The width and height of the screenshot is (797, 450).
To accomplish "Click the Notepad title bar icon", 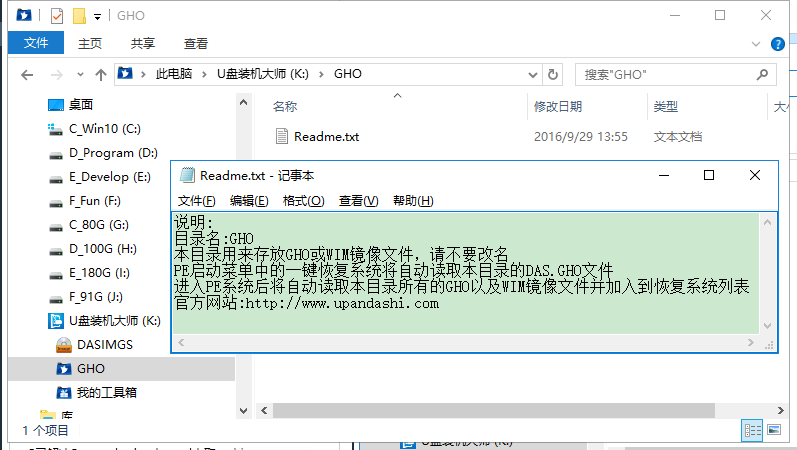I will tap(187, 175).
